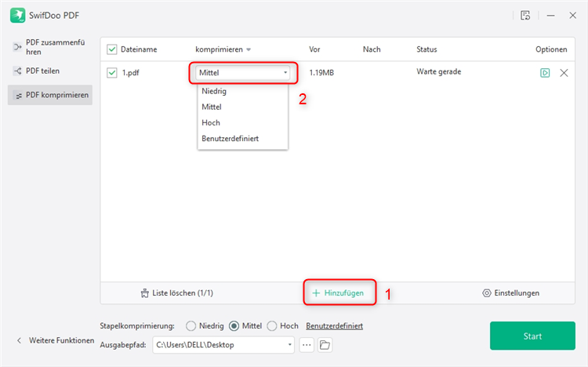588x367 pixels.
Task: Uncheck the 1.pdf file checkbox
Action: pos(111,73)
